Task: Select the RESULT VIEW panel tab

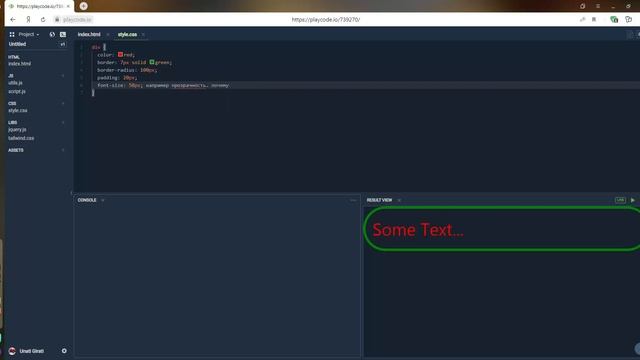Action: pyautogui.click(x=379, y=200)
